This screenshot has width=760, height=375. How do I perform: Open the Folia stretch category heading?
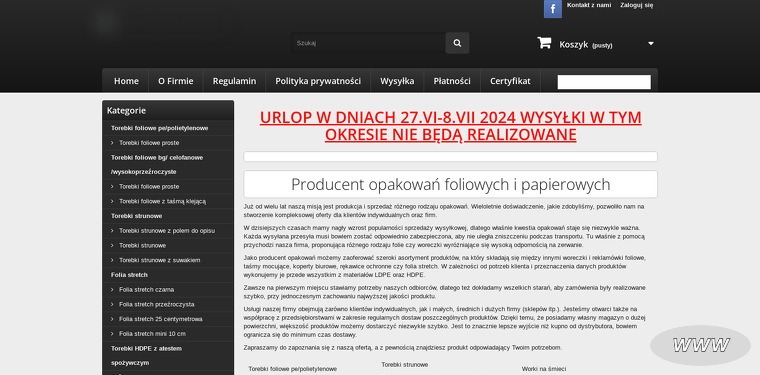129,275
